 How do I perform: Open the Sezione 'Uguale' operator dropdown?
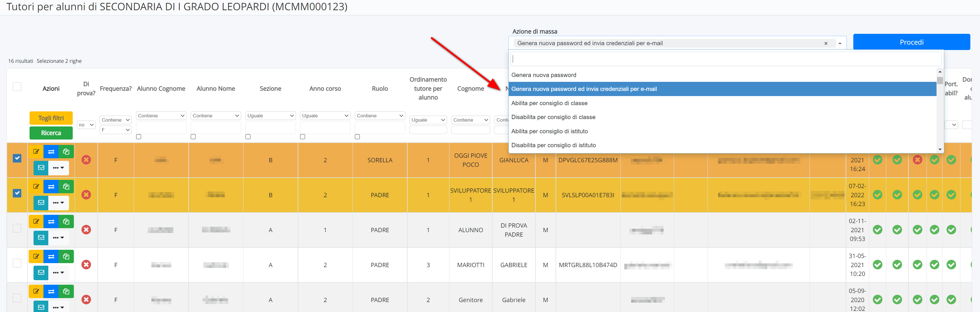click(270, 116)
